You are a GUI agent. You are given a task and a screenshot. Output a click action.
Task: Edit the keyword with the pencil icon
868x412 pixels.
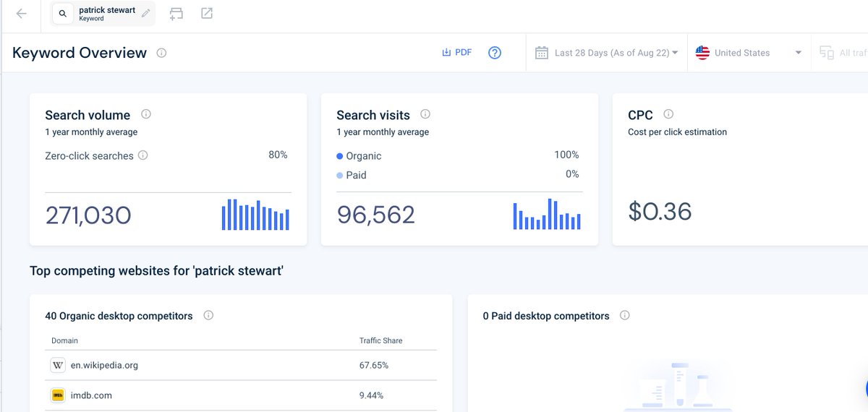146,13
